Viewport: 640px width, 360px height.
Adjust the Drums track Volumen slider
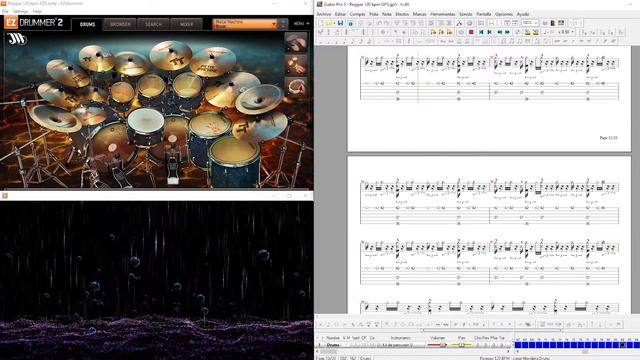click(x=437, y=345)
